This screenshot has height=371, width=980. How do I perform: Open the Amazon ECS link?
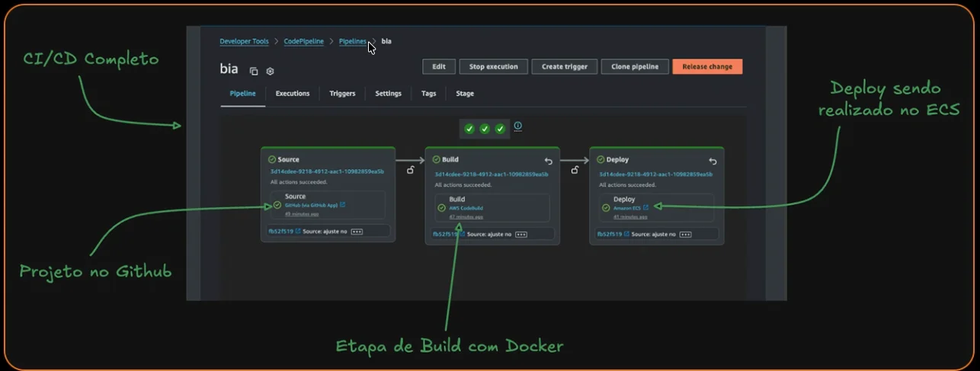pos(627,207)
